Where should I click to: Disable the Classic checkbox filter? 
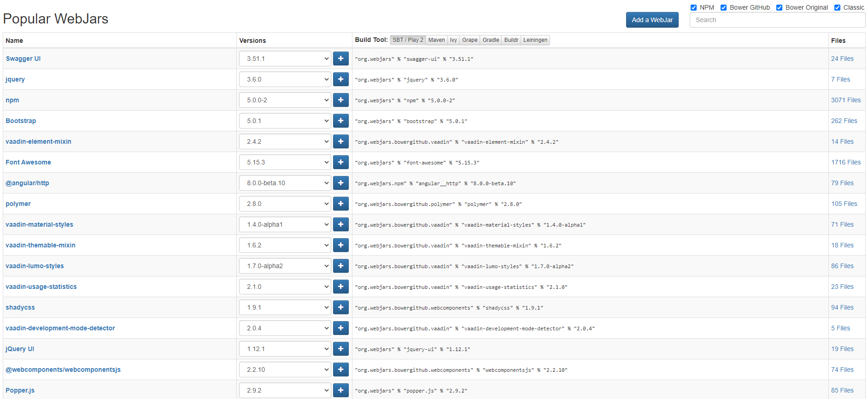[837, 7]
